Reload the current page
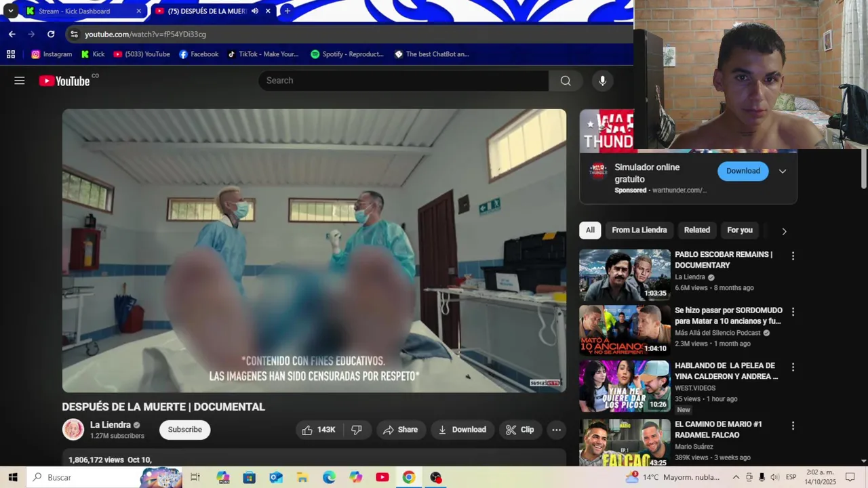868x488 pixels. 51,34
